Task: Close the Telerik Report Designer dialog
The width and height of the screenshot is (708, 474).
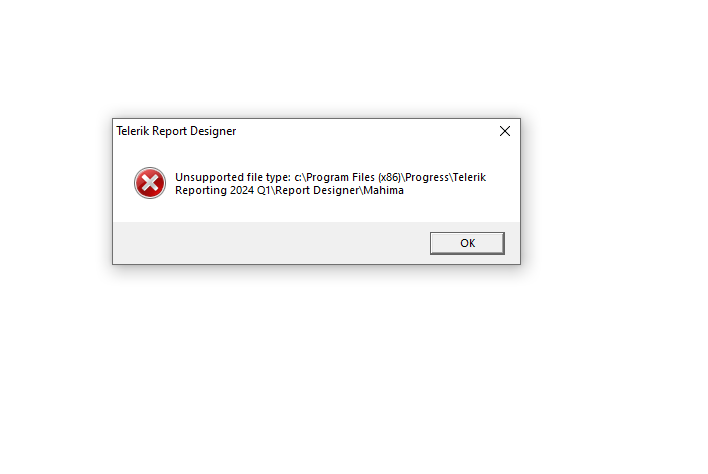Action: pos(505,131)
